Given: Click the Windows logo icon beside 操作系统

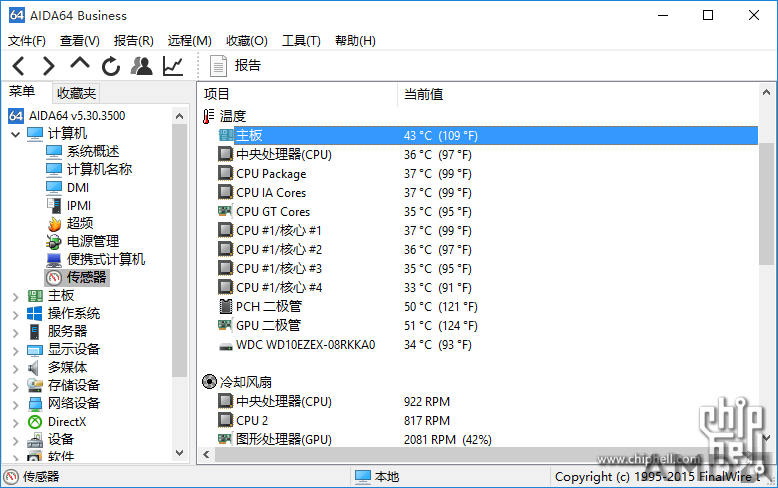Looking at the screenshot, I should pos(34,313).
